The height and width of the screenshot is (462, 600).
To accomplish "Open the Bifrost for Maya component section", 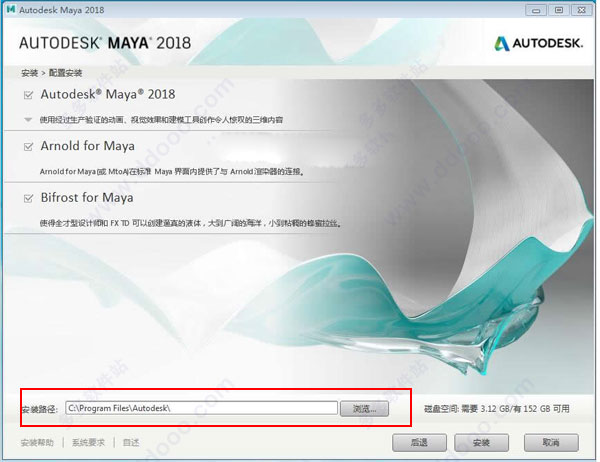I will tap(87, 198).
